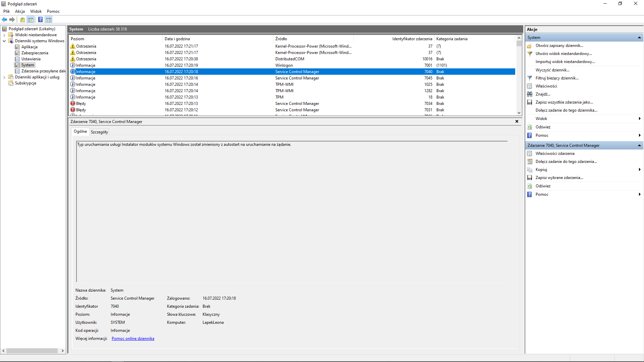The width and height of the screenshot is (644, 362).
Task: Click Wyczyść dziennik action
Action: 552,70
